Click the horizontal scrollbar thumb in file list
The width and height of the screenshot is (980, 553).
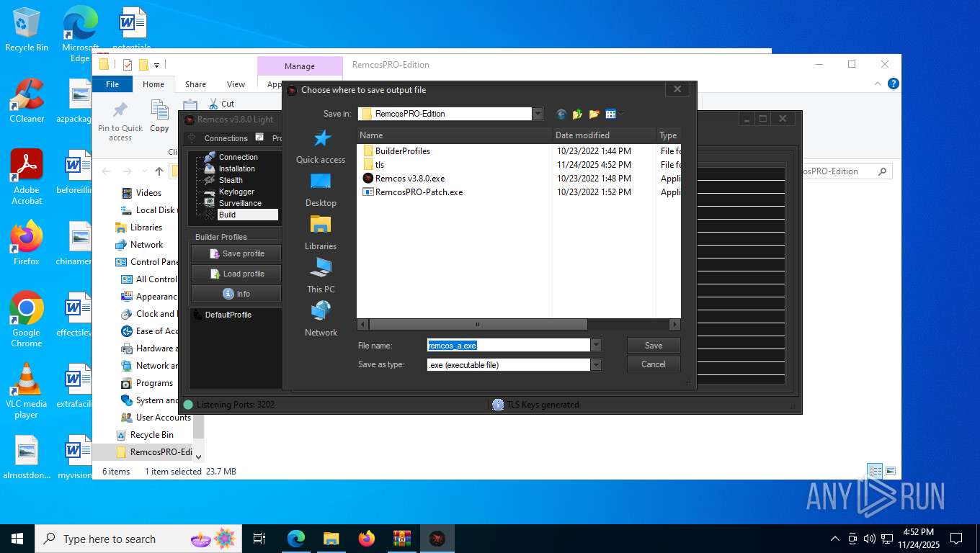[477, 325]
